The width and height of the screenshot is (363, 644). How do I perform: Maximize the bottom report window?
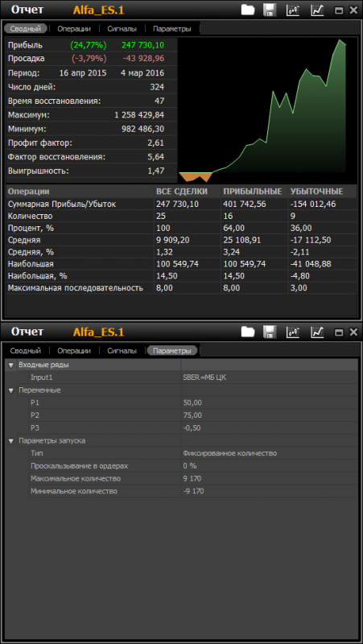coord(339,332)
